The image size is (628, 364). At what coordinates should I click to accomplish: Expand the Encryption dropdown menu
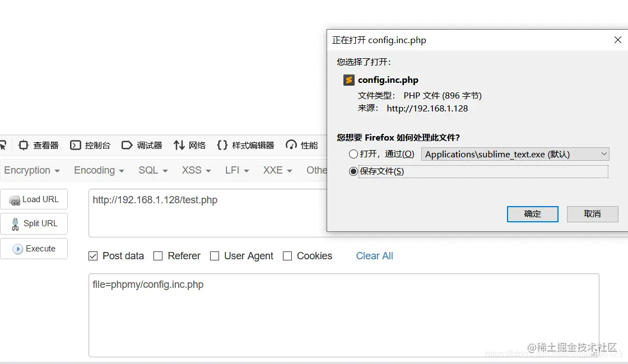pyautogui.click(x=32, y=170)
